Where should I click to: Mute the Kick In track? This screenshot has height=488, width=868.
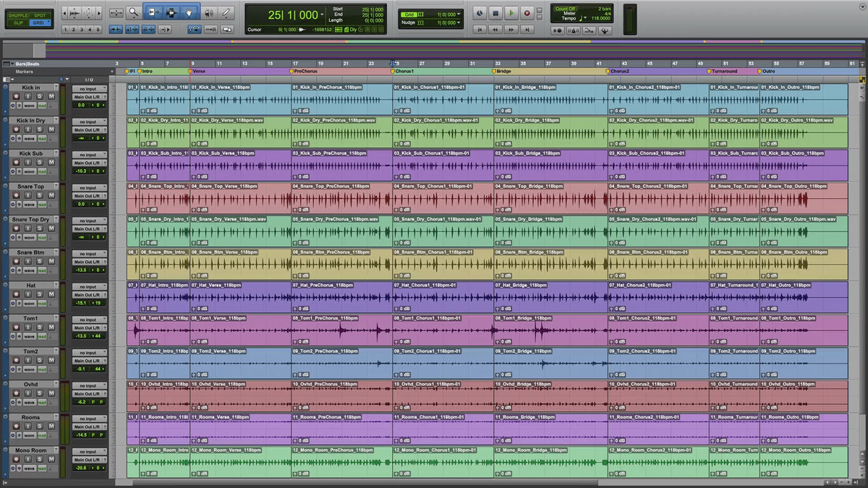tap(51, 97)
